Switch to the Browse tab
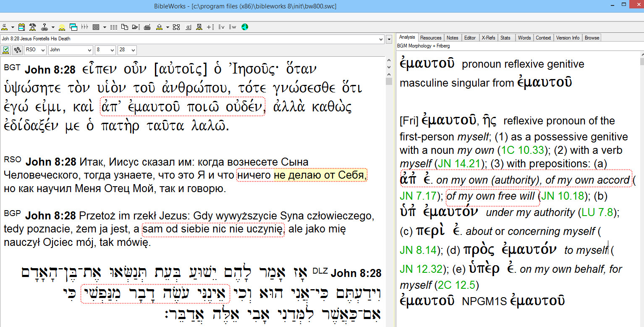This screenshot has width=644, height=327. click(x=592, y=38)
